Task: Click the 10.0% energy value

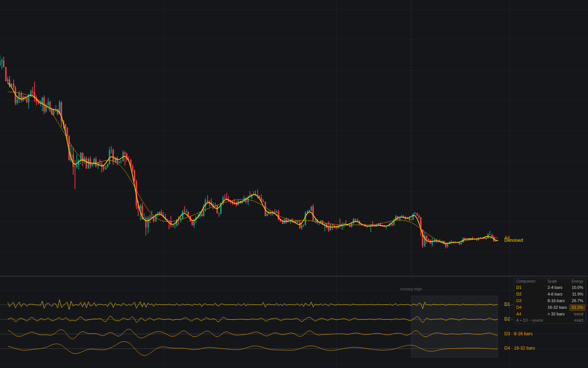Action: point(577,287)
